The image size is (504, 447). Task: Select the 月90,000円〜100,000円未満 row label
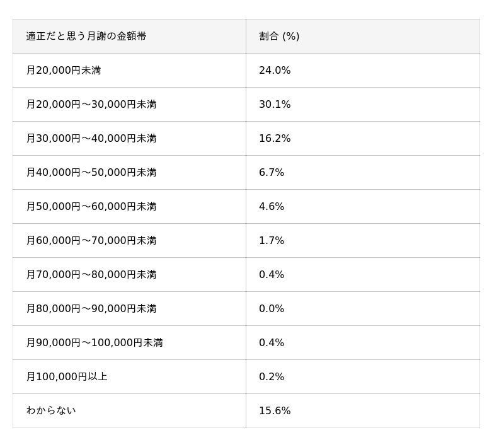point(94,343)
